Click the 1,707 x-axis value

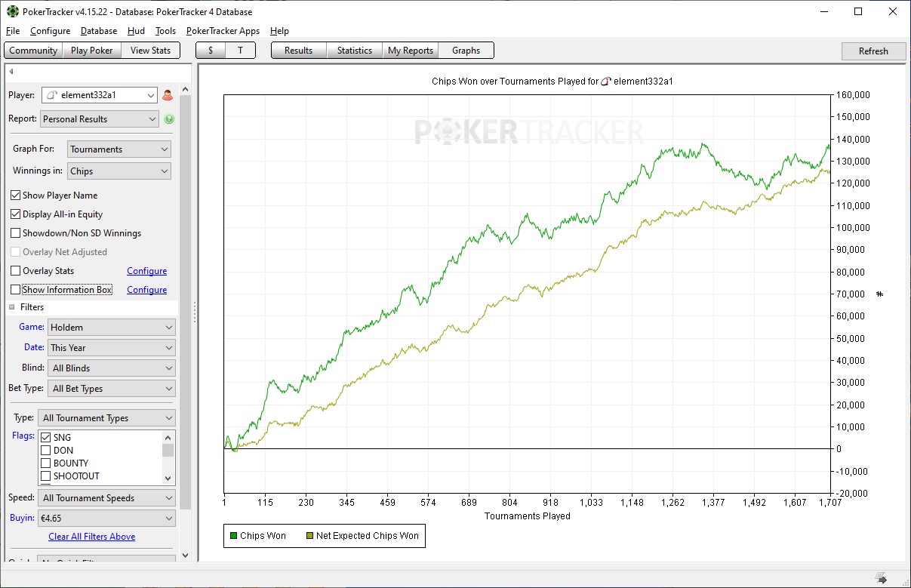point(829,503)
